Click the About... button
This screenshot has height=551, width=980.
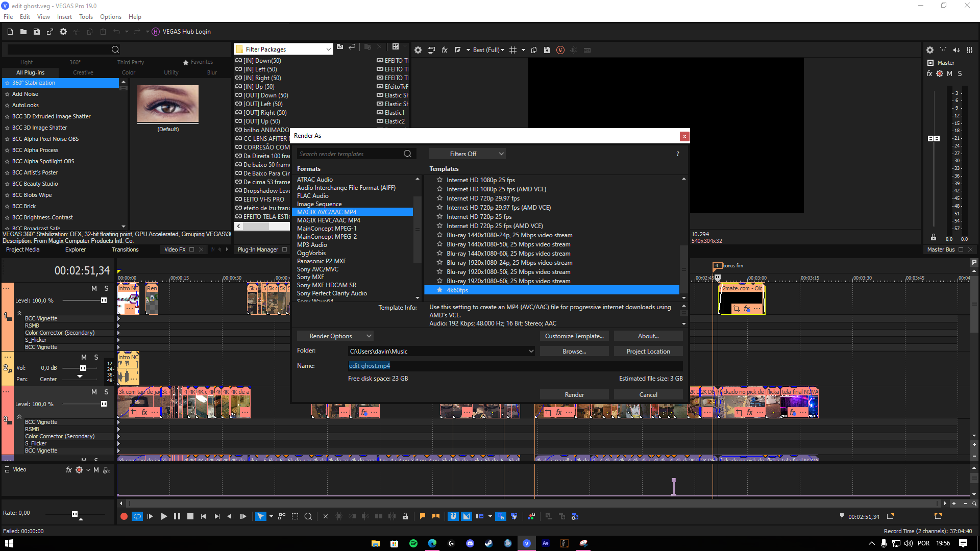point(648,336)
